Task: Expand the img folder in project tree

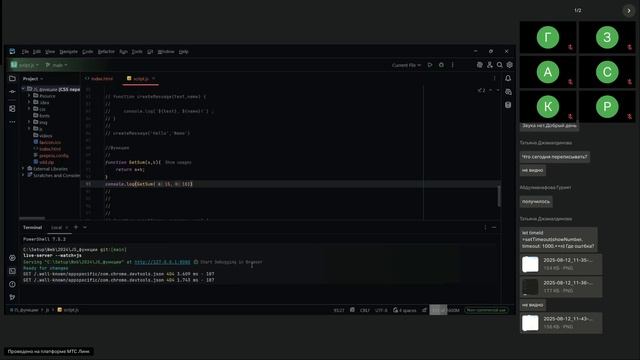Action: point(29,122)
